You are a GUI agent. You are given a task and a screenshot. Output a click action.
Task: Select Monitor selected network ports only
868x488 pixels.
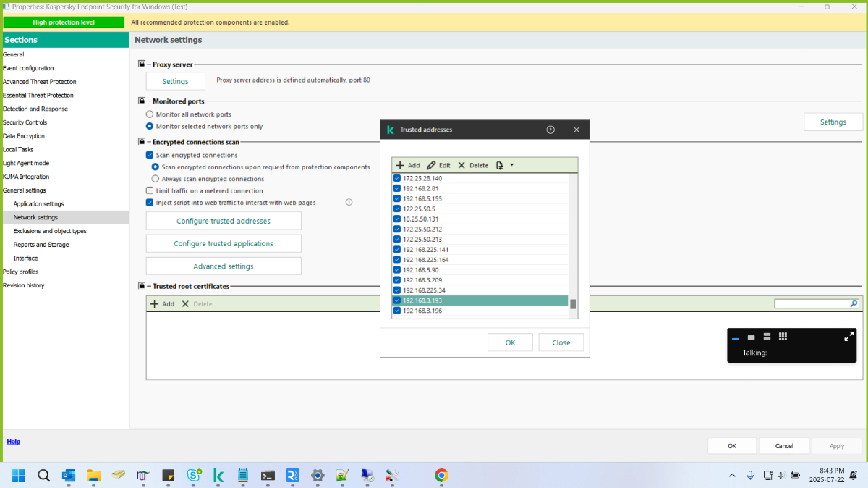[150, 126]
